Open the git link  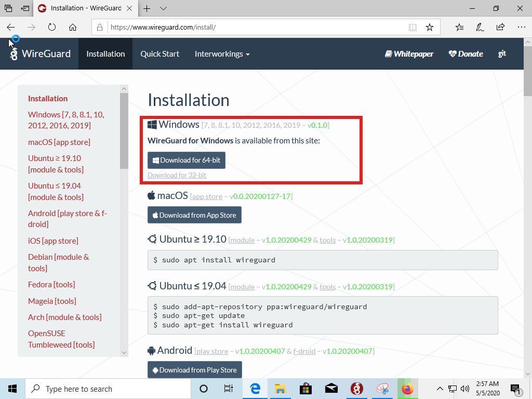[502, 54]
